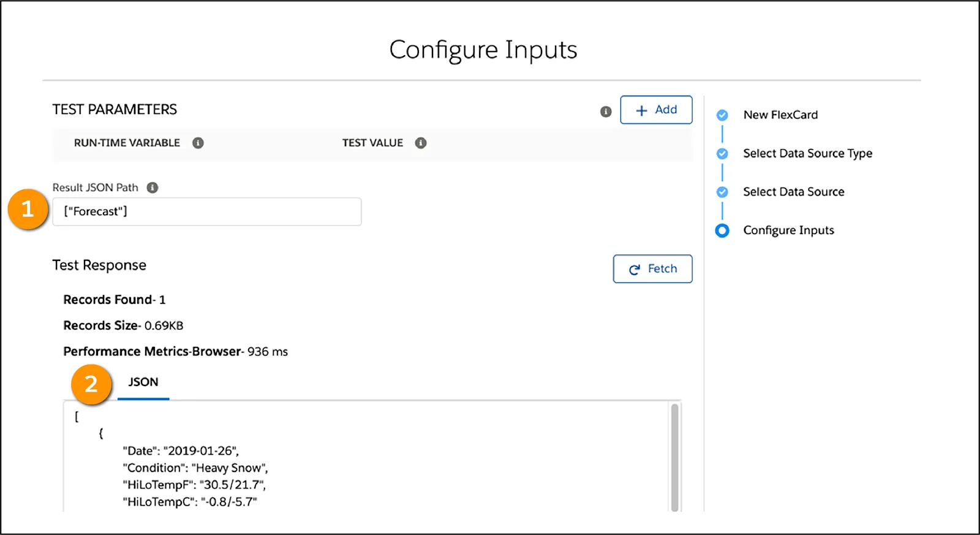Click the refresh icon inside the Fetch button
The width and height of the screenshot is (980, 535).
(634, 268)
